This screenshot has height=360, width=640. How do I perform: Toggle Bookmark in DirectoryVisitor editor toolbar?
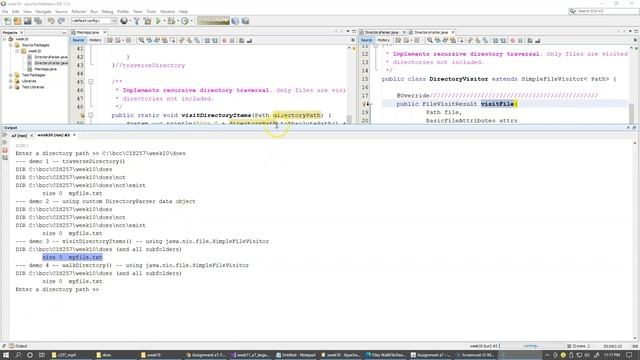pyautogui.click(x=486, y=40)
